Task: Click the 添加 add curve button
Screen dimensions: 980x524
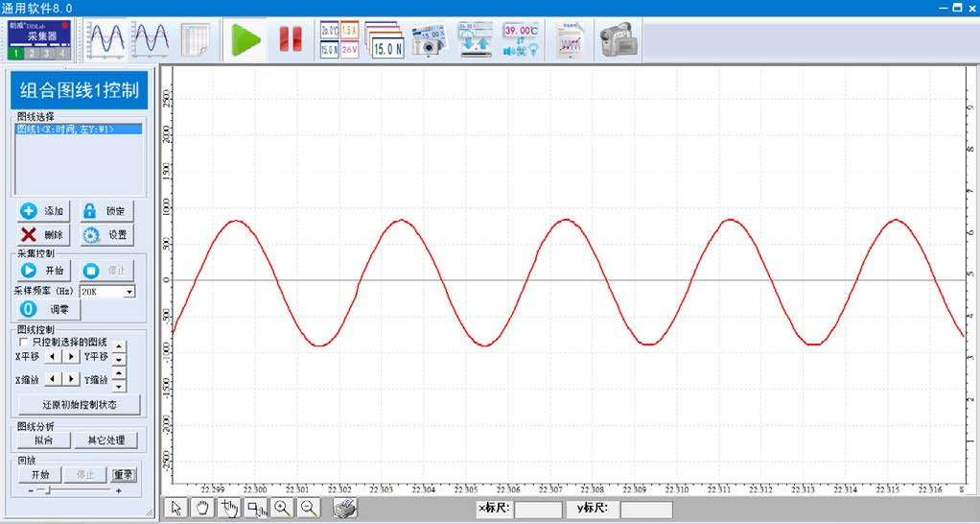Action: click(43, 211)
